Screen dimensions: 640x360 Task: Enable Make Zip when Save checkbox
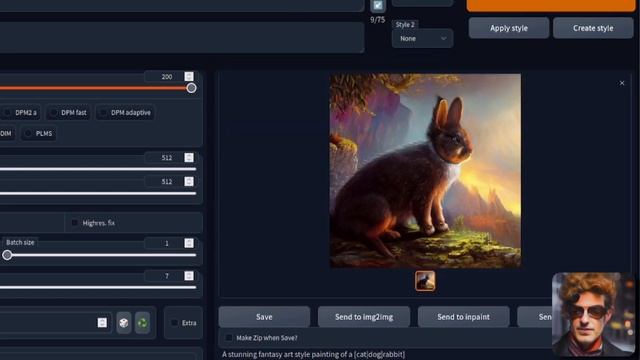(229, 338)
